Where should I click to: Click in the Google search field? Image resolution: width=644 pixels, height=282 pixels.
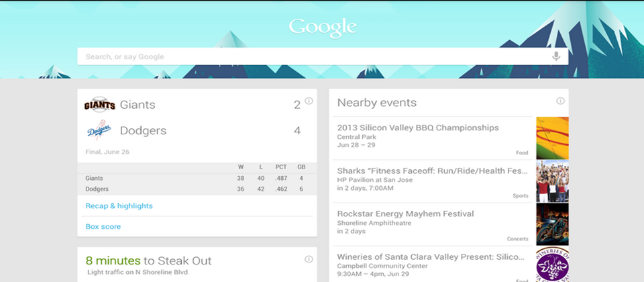[309, 56]
